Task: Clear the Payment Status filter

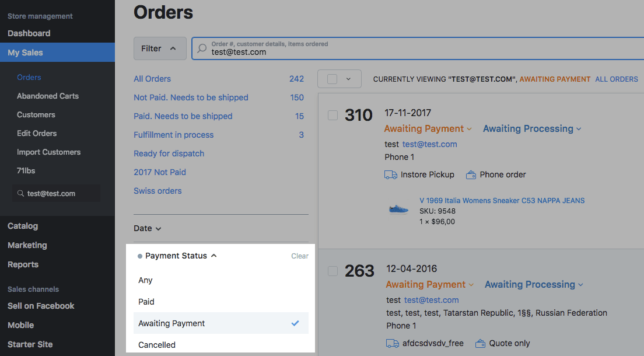Action: pos(300,256)
